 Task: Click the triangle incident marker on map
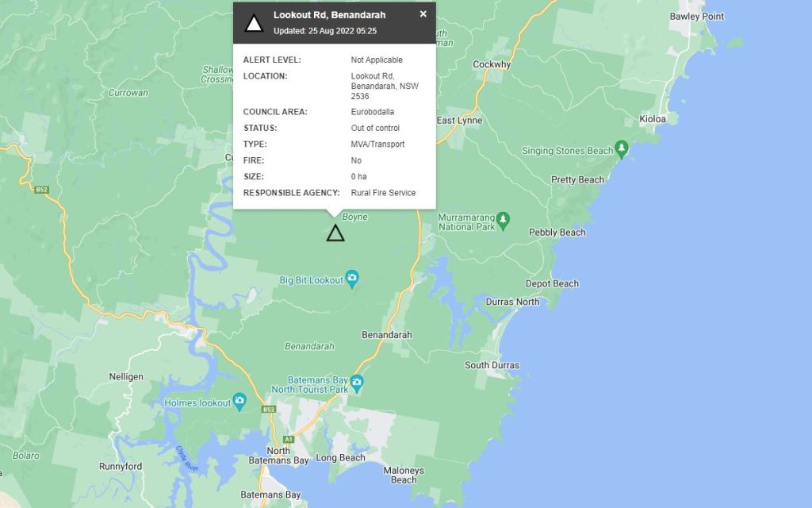click(x=335, y=233)
